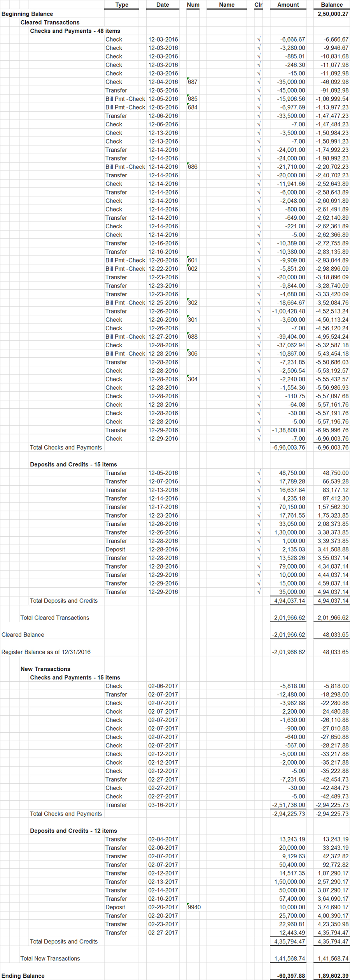The image size is (350, 980).
Task: Click the Total Checks and Payments -6,96,003.76 amount
Action: 289,447
